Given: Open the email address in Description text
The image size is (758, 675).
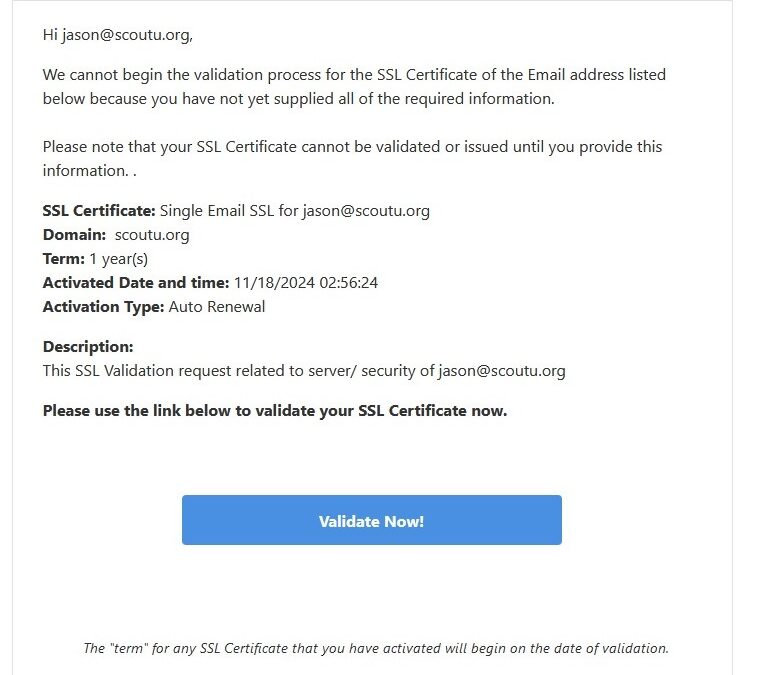Looking at the screenshot, I should (502, 371).
